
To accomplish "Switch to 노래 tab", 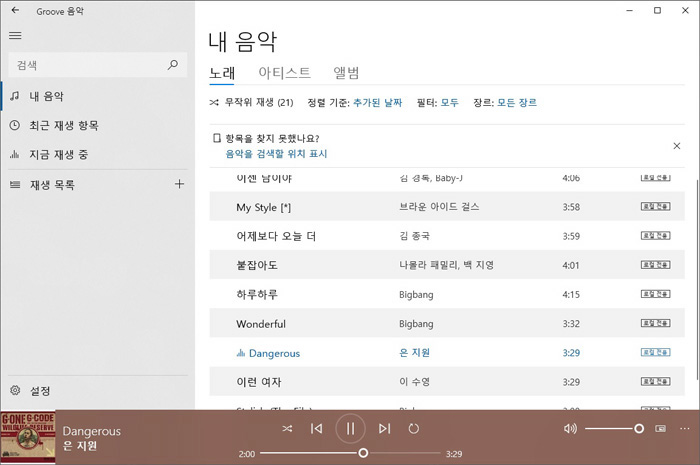I will 222,73.
